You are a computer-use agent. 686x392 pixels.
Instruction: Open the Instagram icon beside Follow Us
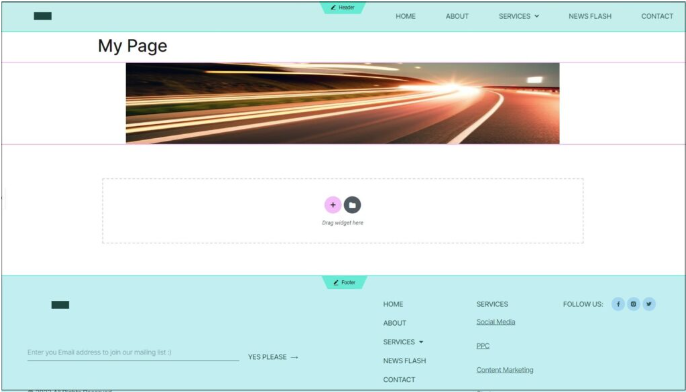click(634, 304)
